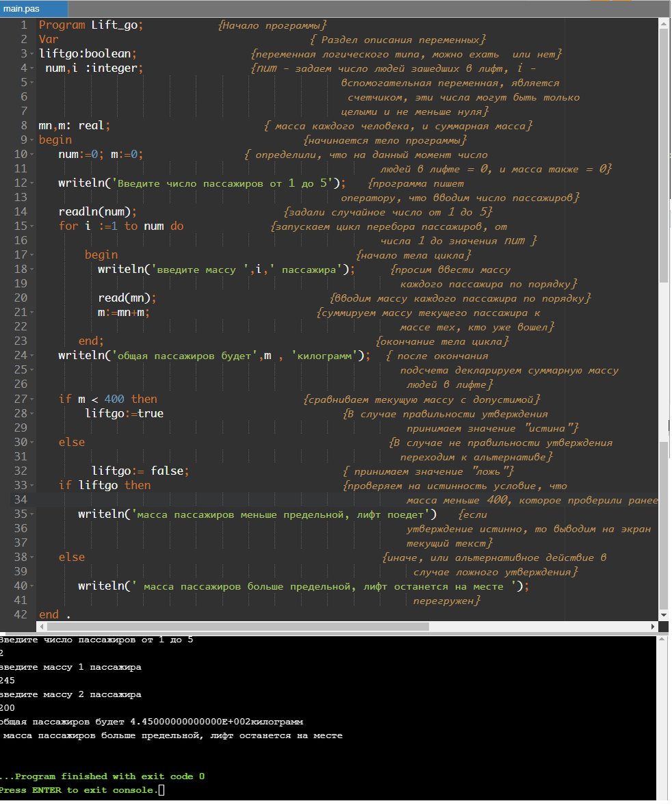672x812 pixels.
Task: Click the editor scroll-down arrow
Action: (x=664, y=616)
